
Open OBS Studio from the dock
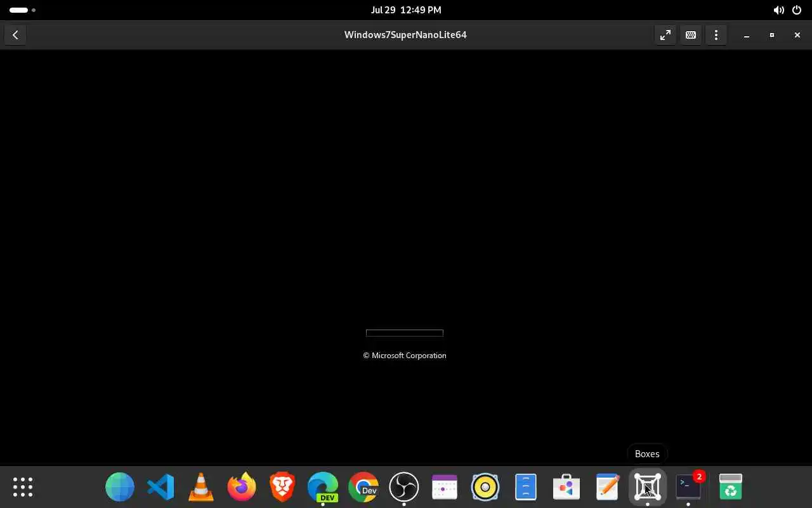pos(404,487)
